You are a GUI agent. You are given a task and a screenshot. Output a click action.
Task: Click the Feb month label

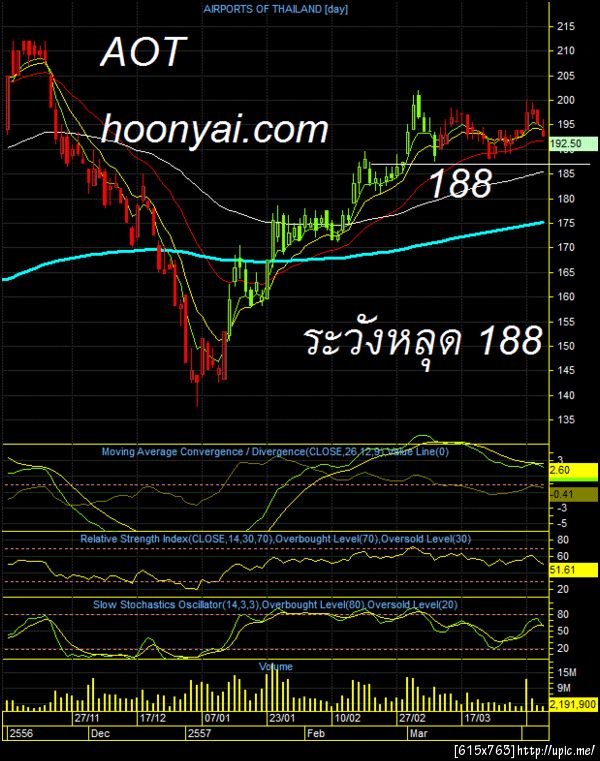click(x=316, y=733)
